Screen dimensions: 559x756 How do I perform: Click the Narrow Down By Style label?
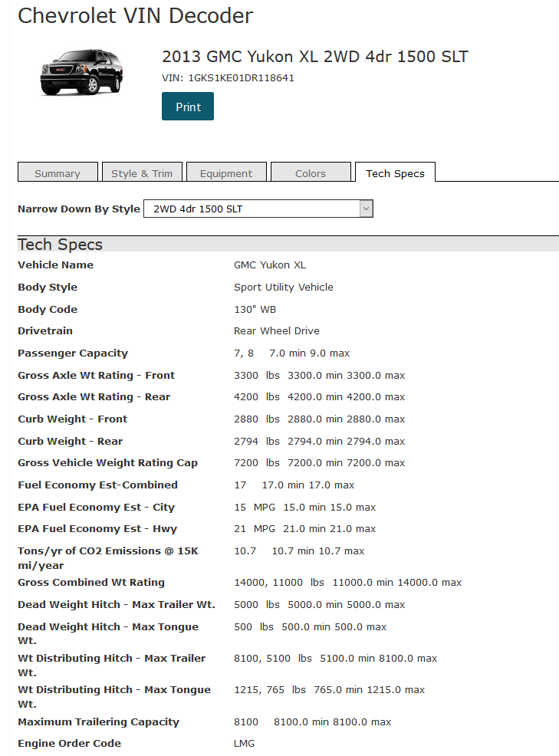pos(79,209)
